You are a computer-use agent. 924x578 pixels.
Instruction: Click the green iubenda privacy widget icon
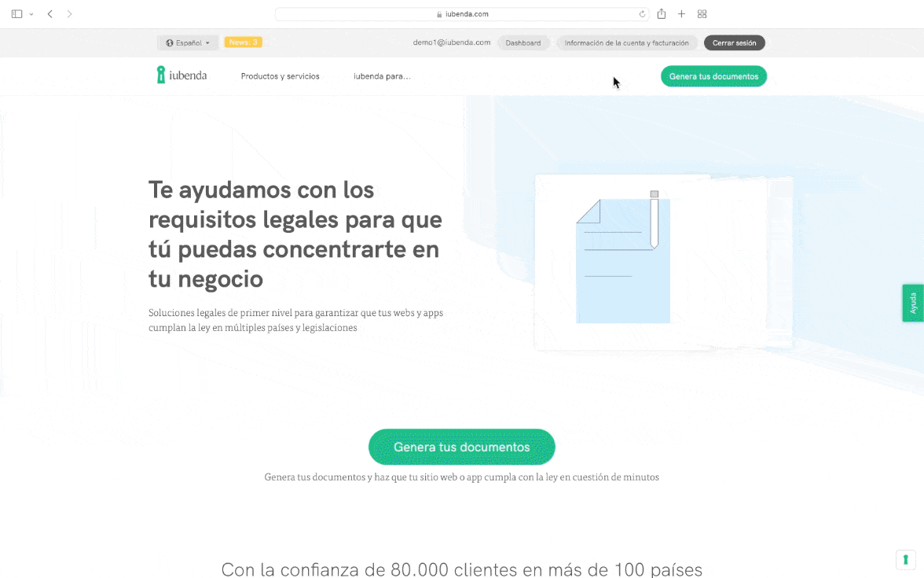[905, 559]
